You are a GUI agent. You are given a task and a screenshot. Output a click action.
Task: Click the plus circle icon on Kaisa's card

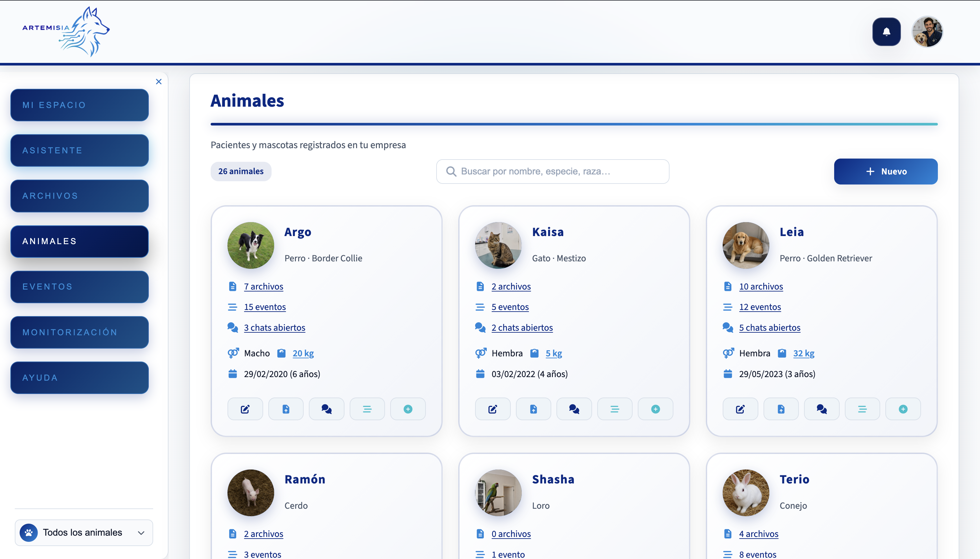655,409
